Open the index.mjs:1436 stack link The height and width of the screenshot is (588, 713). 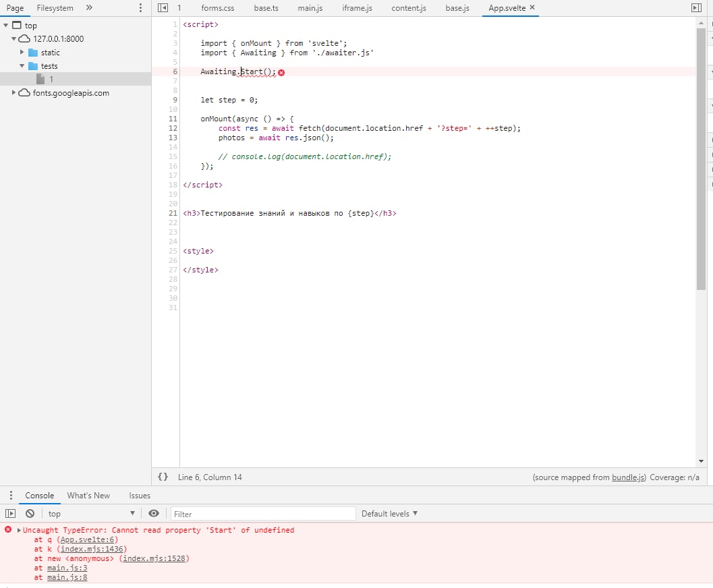pos(92,549)
